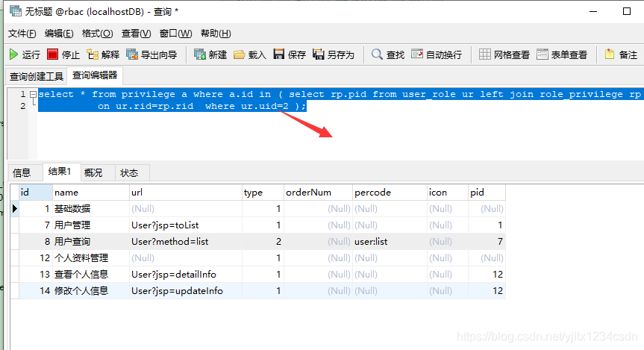Click the user:list percode cell
This screenshot has width=644, height=350.
click(390, 242)
